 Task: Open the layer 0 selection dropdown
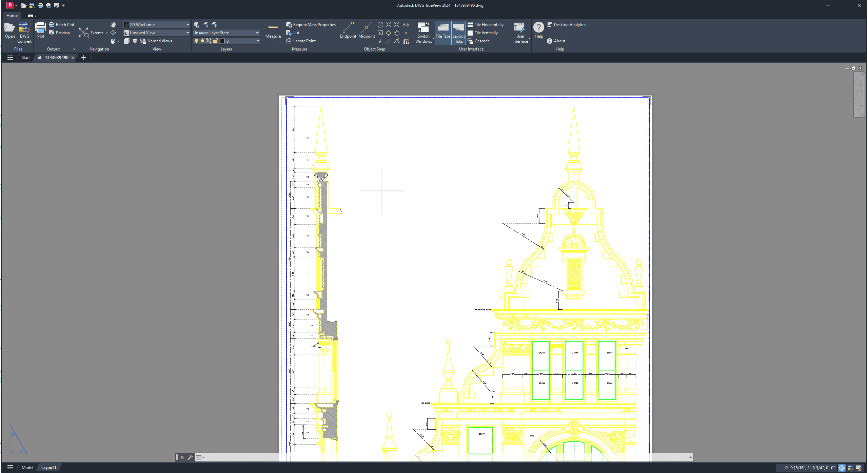point(258,41)
